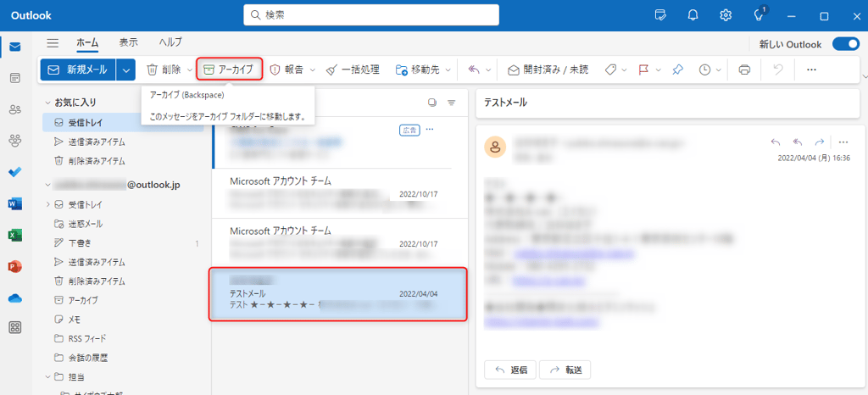Screen dimensions: 868x395
Task: Reply using arrow icon in message header
Action: (776, 141)
